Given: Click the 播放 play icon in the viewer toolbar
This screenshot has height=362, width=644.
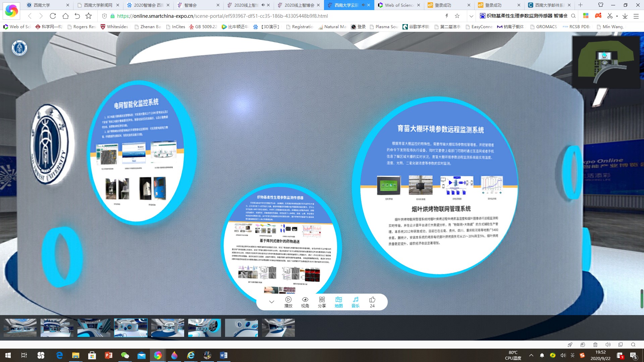Looking at the screenshot, I should click(x=288, y=302).
